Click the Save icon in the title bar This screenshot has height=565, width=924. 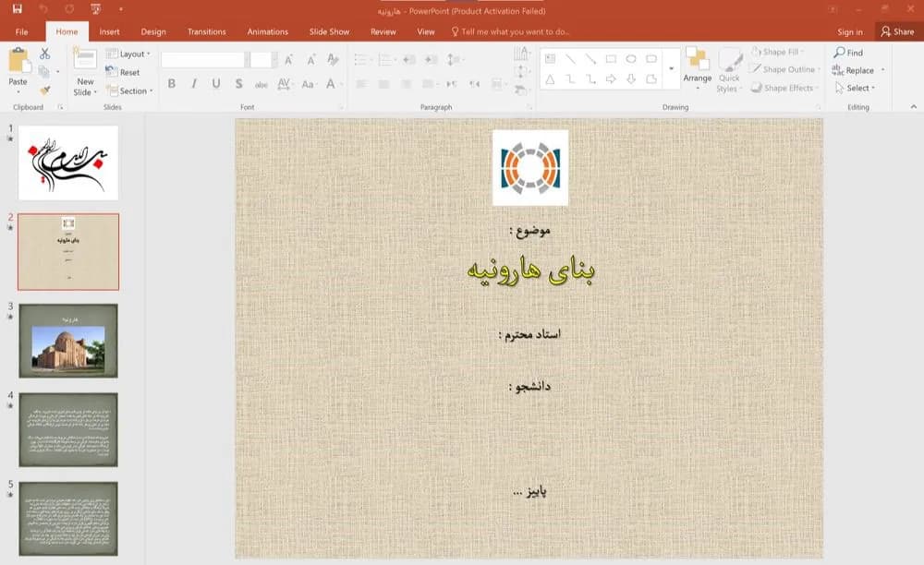click(17, 9)
